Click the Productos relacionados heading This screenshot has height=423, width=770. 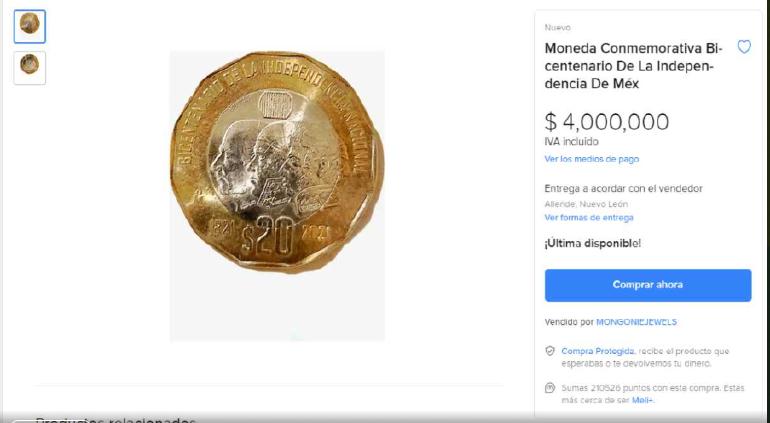[x=115, y=420]
